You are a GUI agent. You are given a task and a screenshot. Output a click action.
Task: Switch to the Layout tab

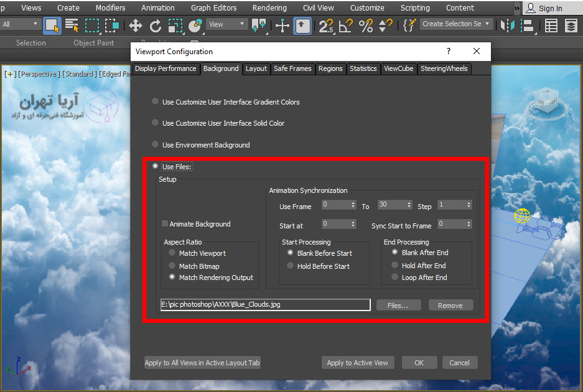click(256, 68)
